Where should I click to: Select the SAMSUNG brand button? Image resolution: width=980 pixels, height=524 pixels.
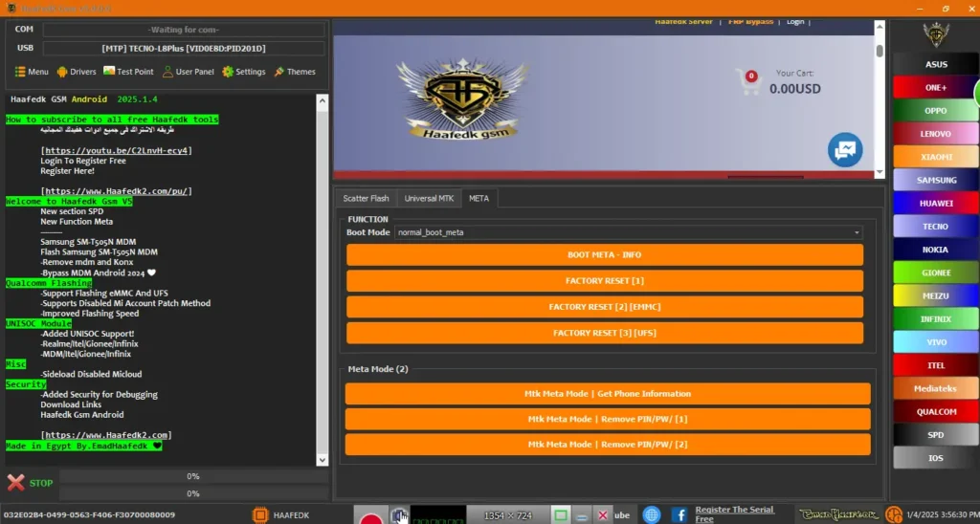[x=936, y=180]
